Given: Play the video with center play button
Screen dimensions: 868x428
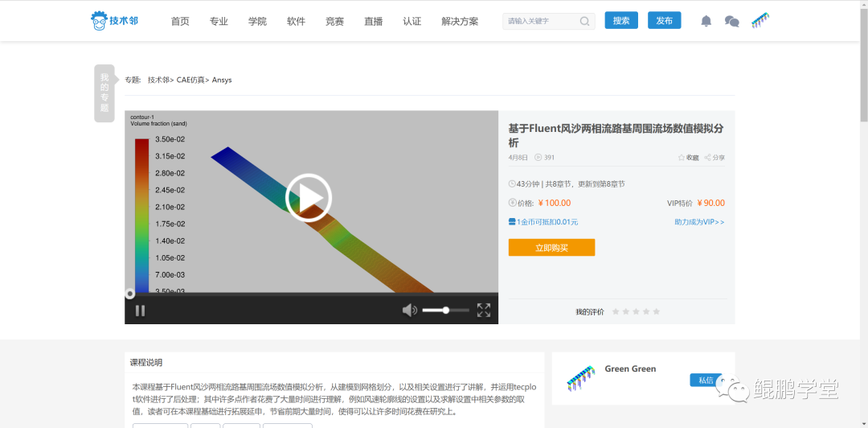Looking at the screenshot, I should (309, 197).
